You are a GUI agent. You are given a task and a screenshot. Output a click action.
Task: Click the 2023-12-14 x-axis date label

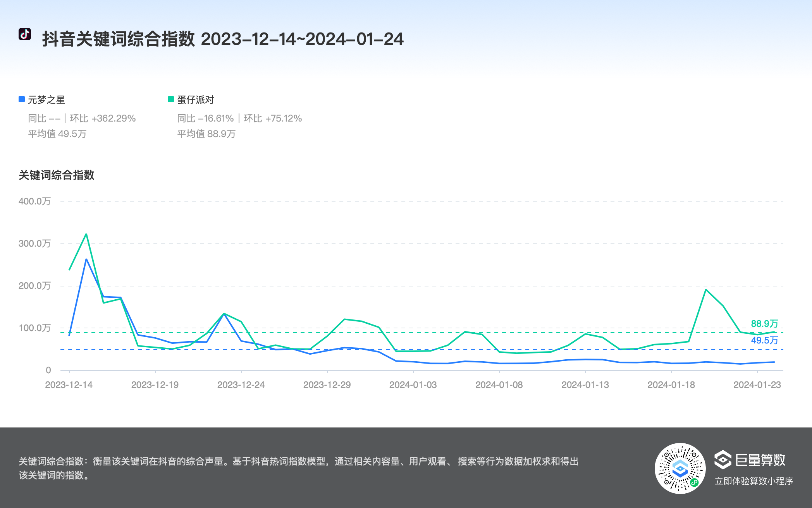[69, 385]
